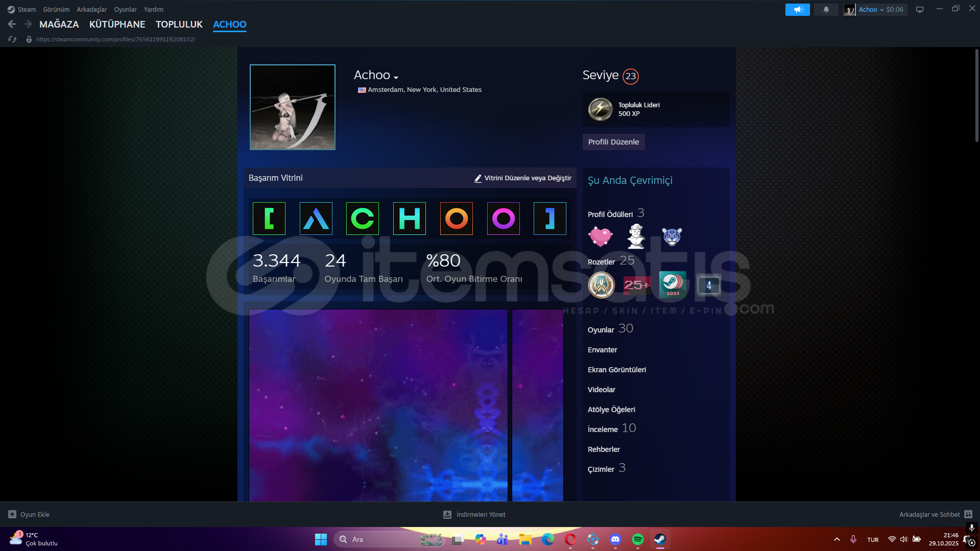The width and height of the screenshot is (980, 551).
Task: Open the Rozetler badges link
Action: point(602,262)
